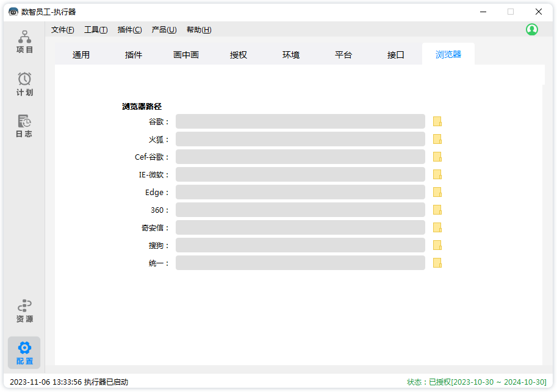Image resolution: width=557 pixels, height=392 pixels.
Task: Open the 文件(F) menu
Action: click(62, 30)
